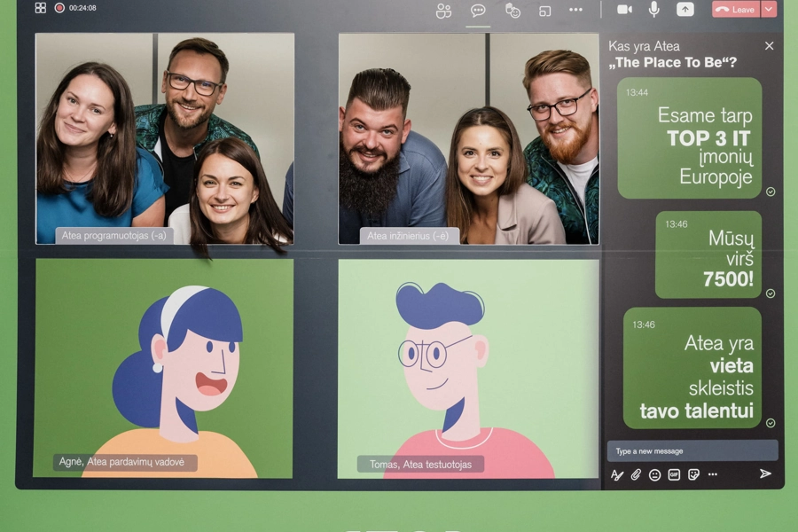Click the 'Type a new message' field
The height and width of the screenshot is (532, 798).
(692, 450)
